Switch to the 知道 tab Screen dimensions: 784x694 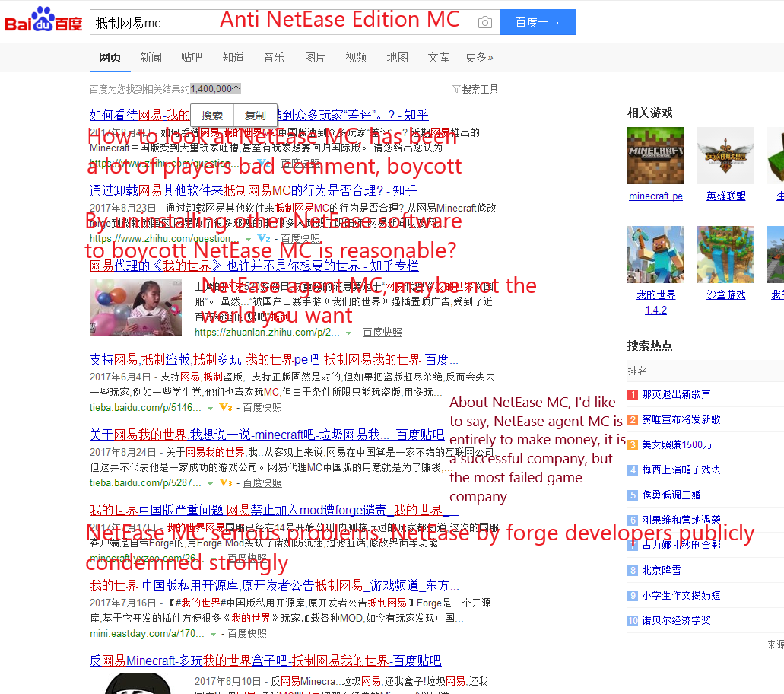click(x=233, y=58)
